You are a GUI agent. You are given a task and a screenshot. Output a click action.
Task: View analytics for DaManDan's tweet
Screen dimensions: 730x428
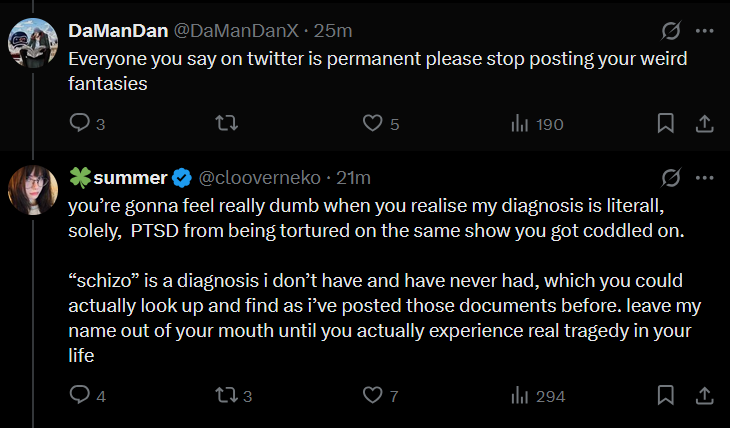pos(520,124)
